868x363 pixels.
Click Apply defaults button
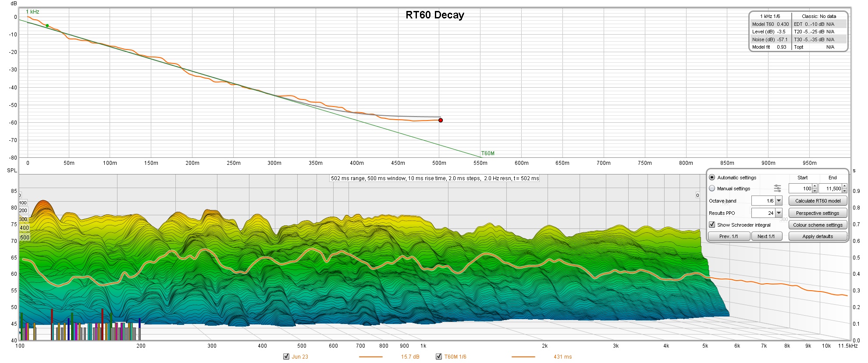[x=818, y=236]
